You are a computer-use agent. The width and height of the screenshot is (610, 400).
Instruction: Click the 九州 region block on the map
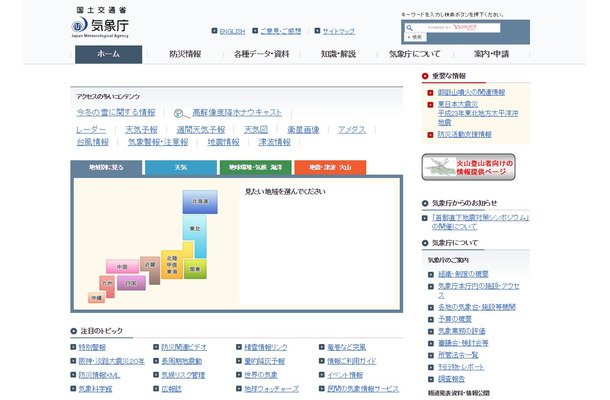107,284
